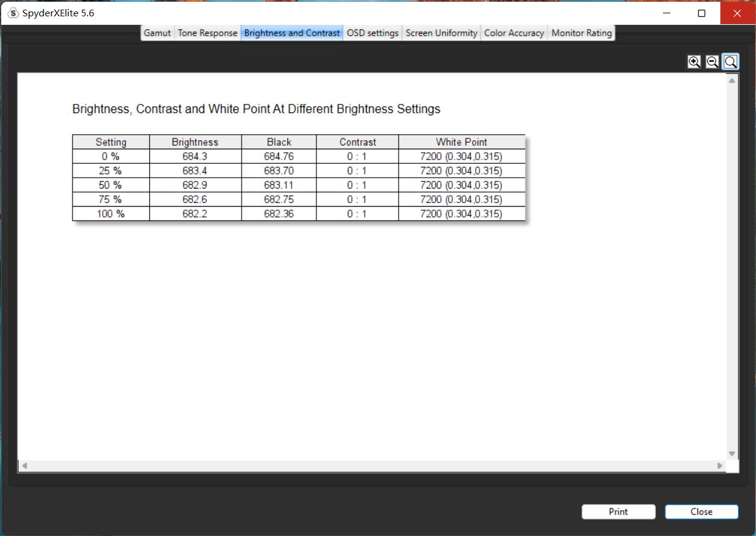
Task: Select the Brightness and Contrast tab
Action: [292, 33]
